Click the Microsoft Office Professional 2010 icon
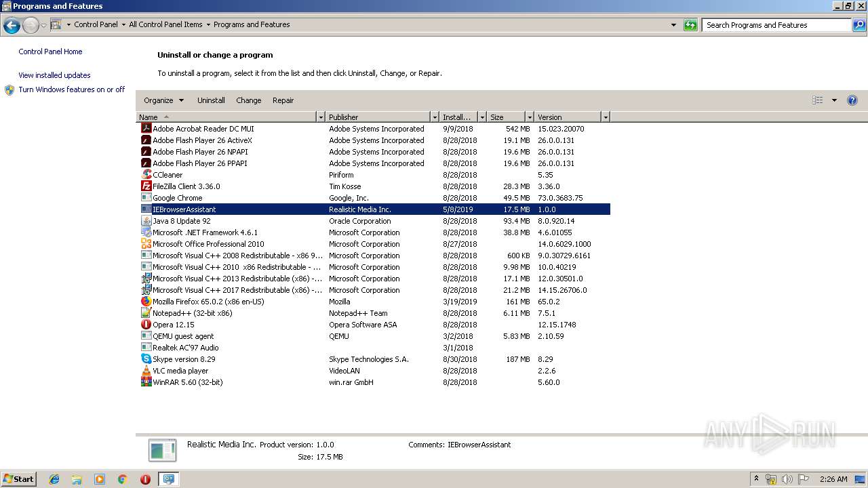This screenshot has width=868, height=488. point(146,244)
